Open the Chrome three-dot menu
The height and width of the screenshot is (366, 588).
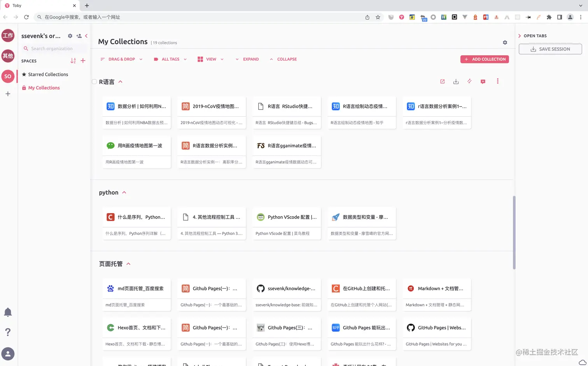pos(581,17)
